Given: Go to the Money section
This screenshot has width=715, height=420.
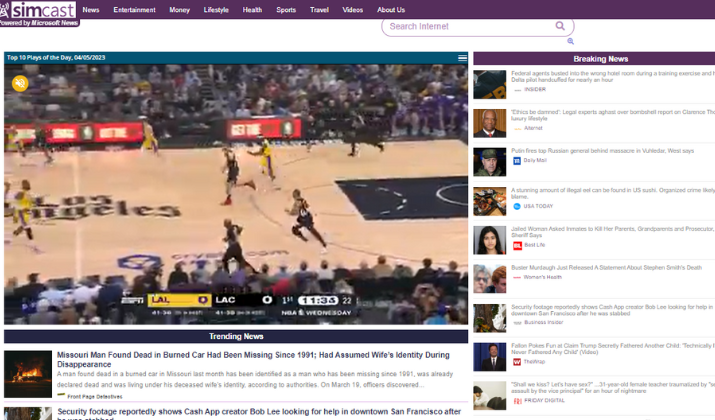Looking at the screenshot, I should tap(179, 10).
